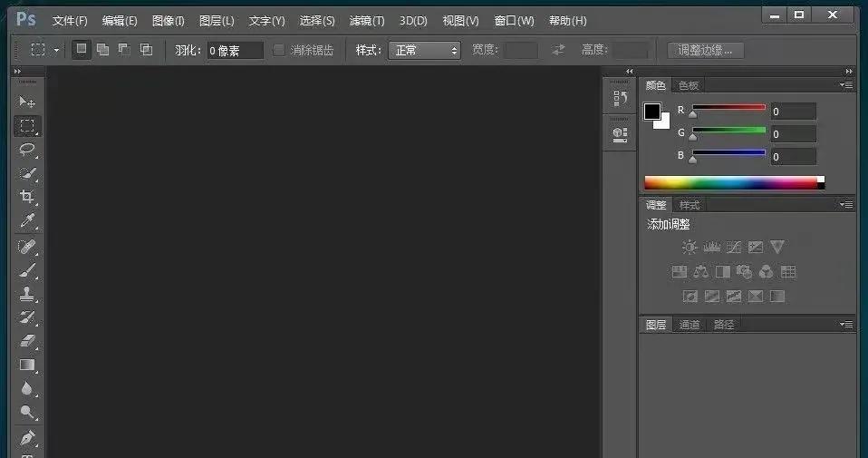This screenshot has width=868, height=458.
Task: Enable 'Add to selection' mode button
Action: coord(102,50)
